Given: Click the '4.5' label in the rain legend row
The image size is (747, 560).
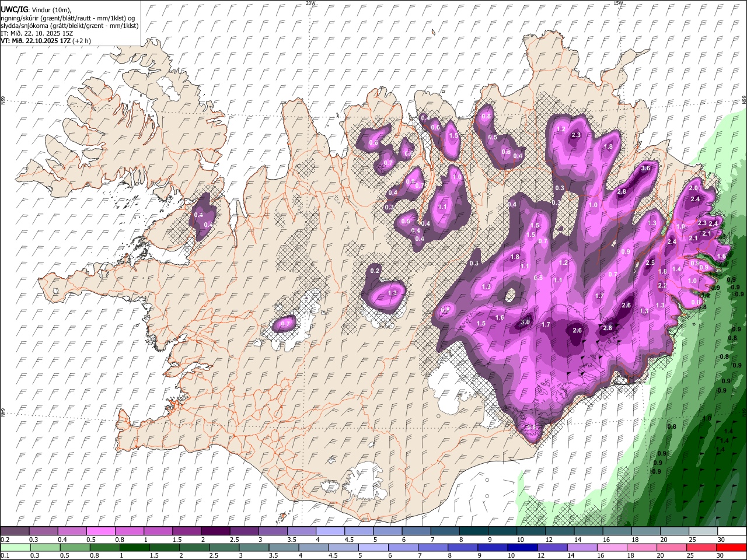Looking at the screenshot, I should coord(334,556).
